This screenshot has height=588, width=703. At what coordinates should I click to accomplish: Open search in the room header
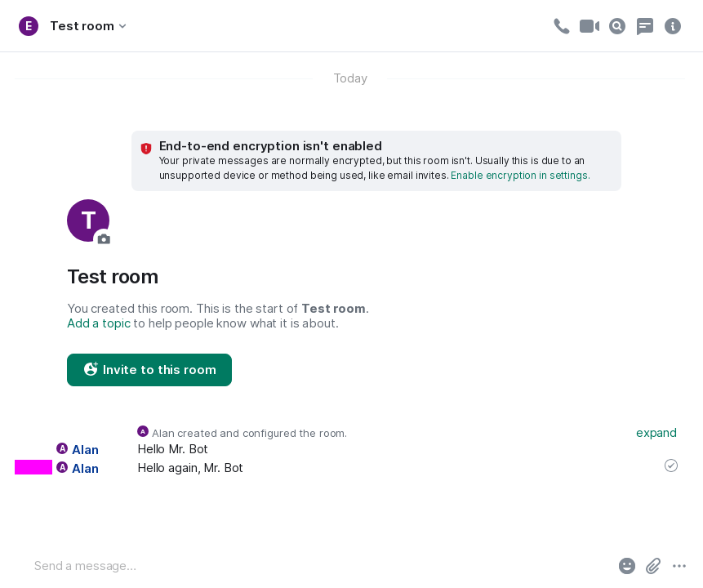pos(617,26)
